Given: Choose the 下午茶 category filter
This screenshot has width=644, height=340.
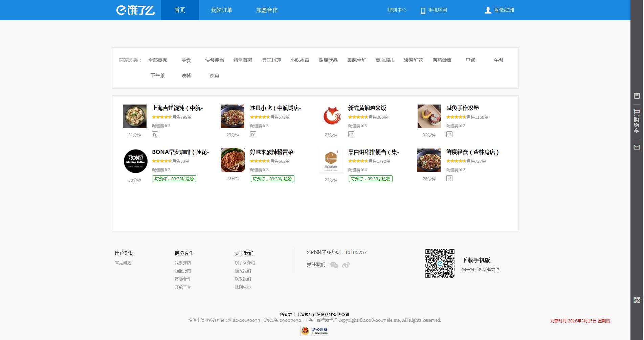Looking at the screenshot, I should (x=157, y=75).
